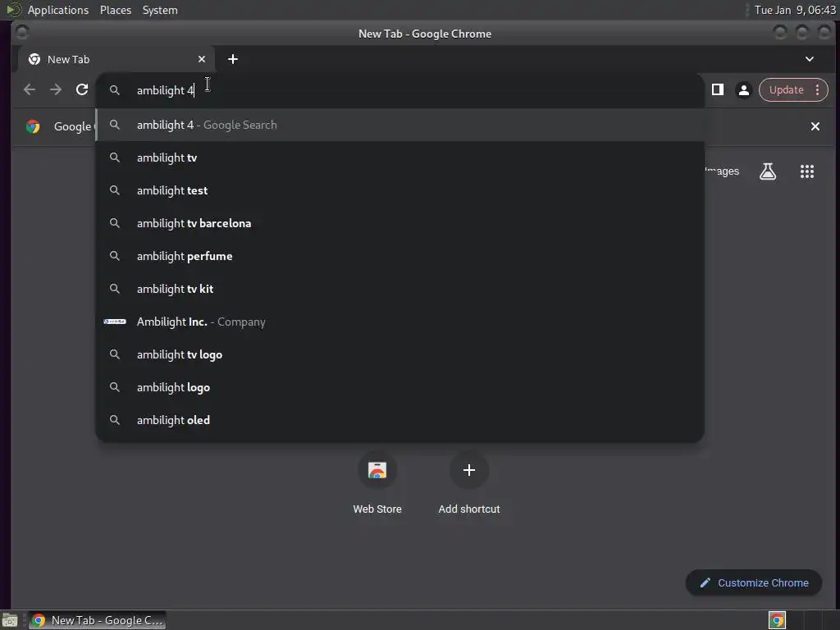The height and width of the screenshot is (630, 840).
Task: Click the Chrome logo in the infobar
Action: coord(33,126)
